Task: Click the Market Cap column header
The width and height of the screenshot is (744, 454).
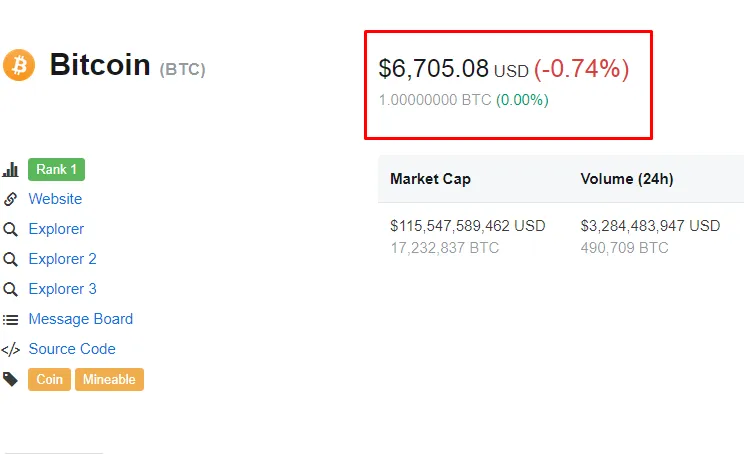Action: pyautogui.click(x=430, y=179)
